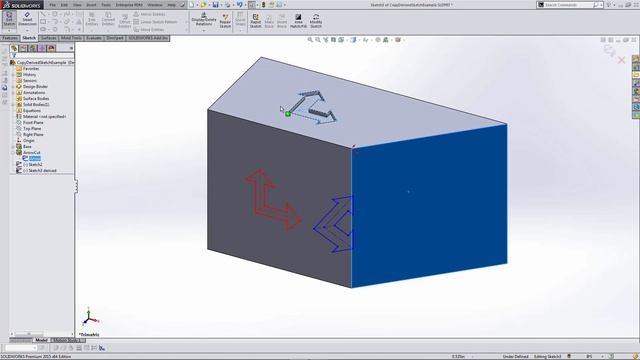Select Right Plane in the tree

pos(33,134)
